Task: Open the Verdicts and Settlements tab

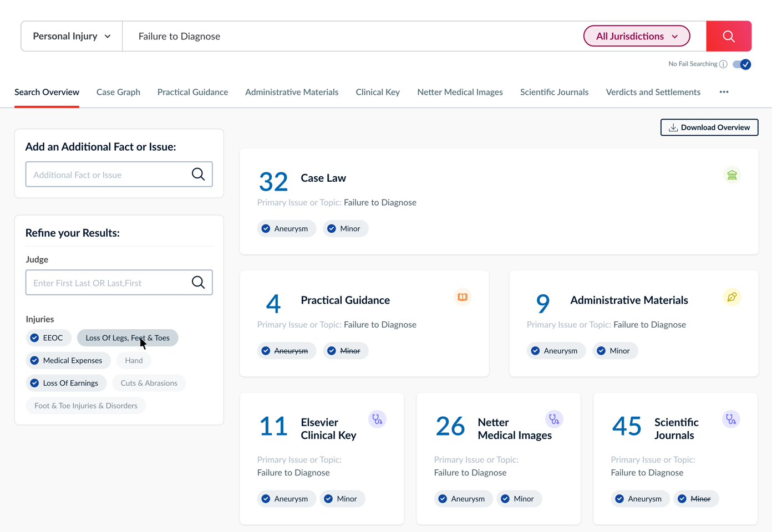Action: click(x=653, y=92)
